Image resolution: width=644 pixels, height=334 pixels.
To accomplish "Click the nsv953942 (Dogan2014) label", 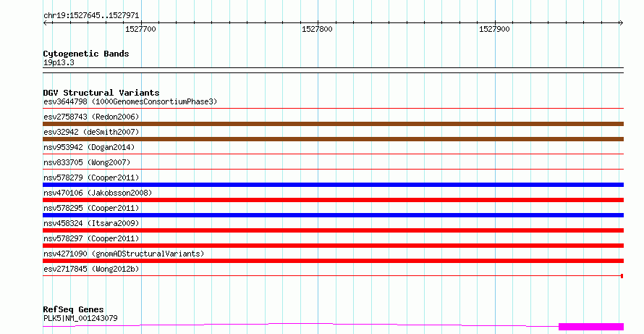I will (x=89, y=147).
